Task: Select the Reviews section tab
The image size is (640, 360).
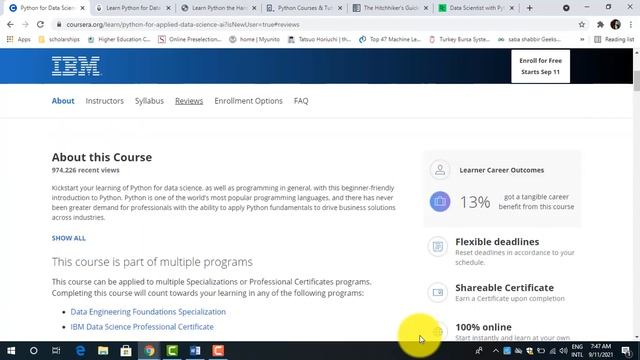Action: 189,101
